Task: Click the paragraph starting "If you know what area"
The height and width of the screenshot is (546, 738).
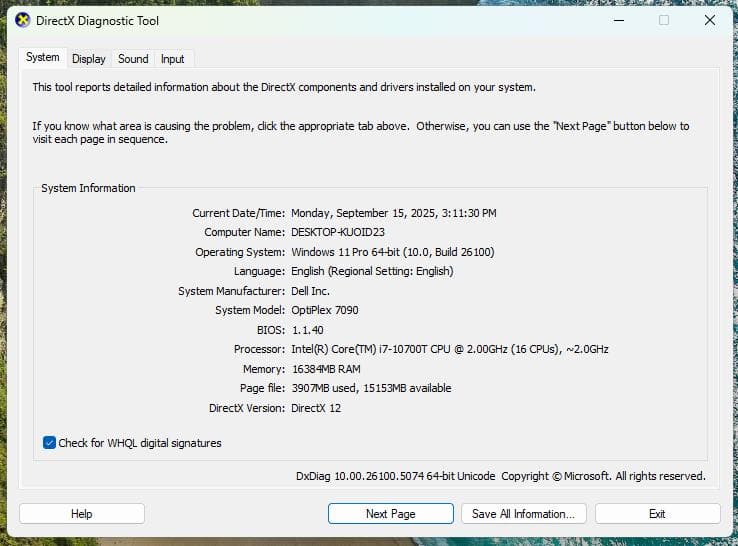Action: [361, 133]
